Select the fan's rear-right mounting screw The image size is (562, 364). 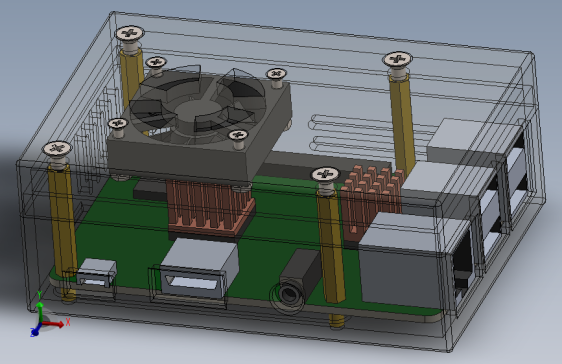276,77
